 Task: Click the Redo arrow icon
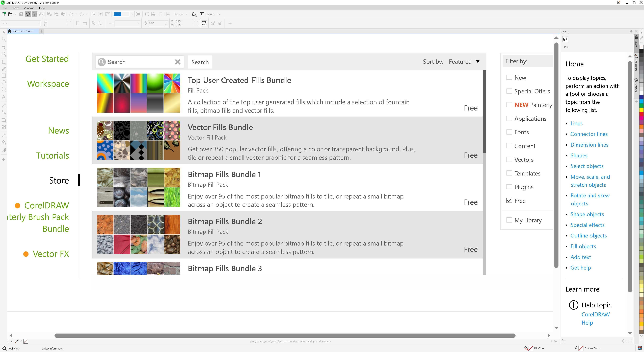click(82, 14)
